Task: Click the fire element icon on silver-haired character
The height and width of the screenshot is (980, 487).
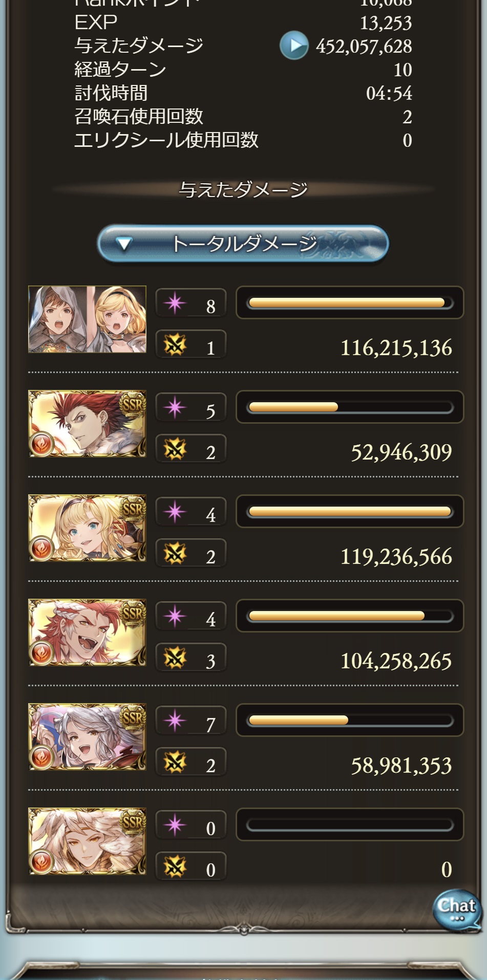Action: click(42, 757)
